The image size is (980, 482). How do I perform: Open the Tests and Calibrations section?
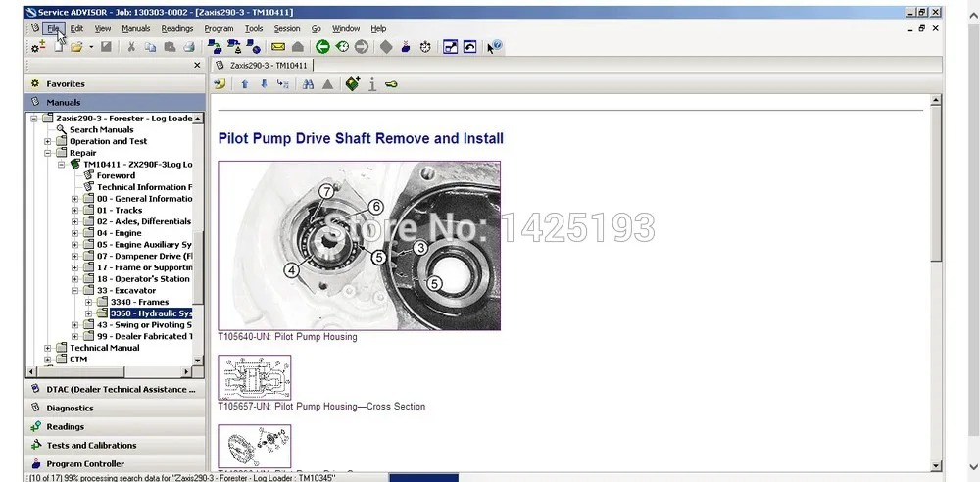point(115,446)
